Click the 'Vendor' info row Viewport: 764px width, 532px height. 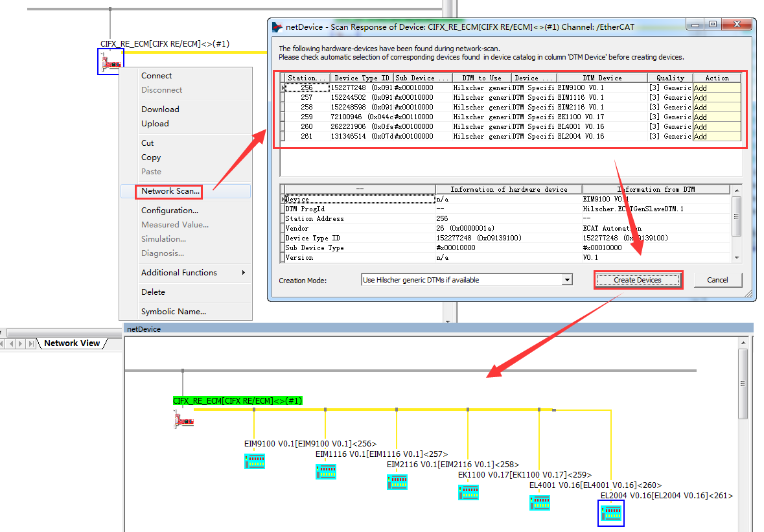coord(507,229)
